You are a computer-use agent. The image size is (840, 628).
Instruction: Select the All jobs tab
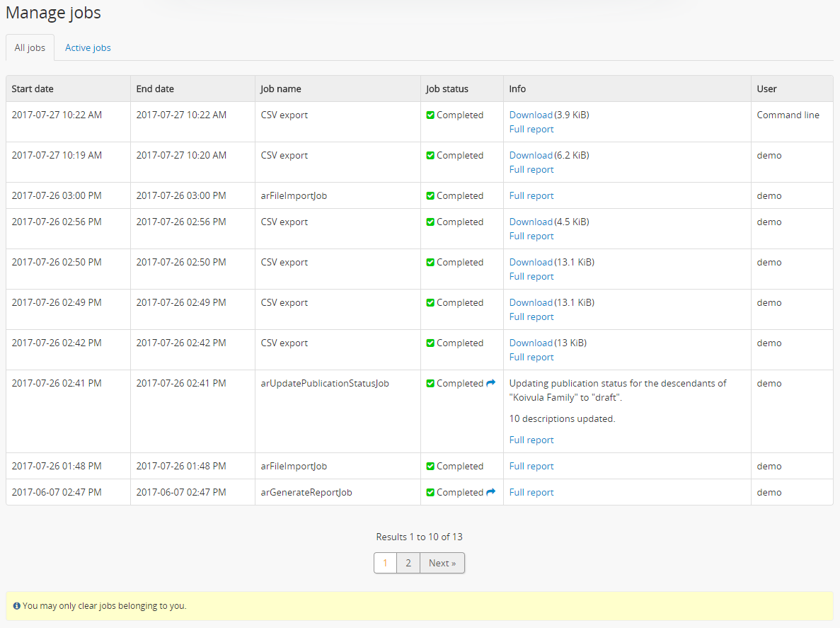click(x=30, y=48)
